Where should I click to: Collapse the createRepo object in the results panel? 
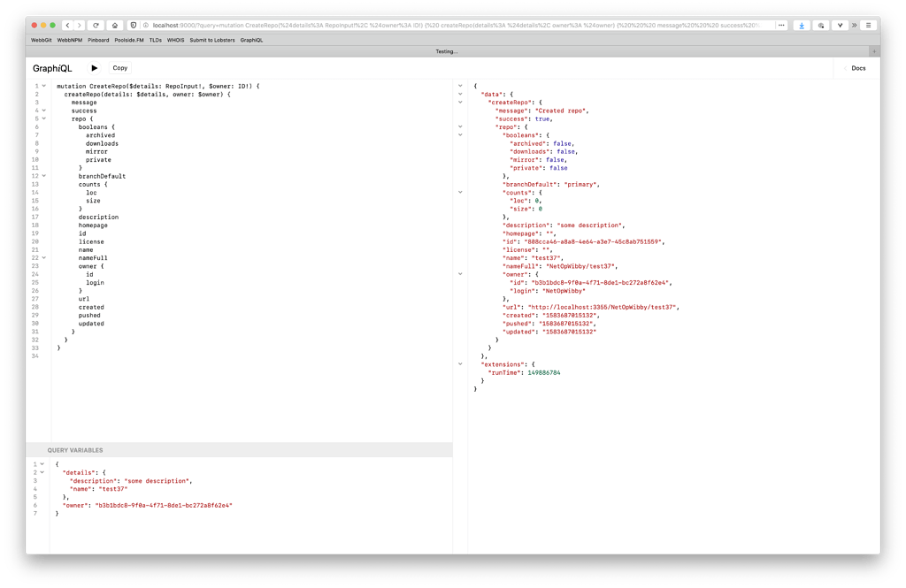pos(459,102)
